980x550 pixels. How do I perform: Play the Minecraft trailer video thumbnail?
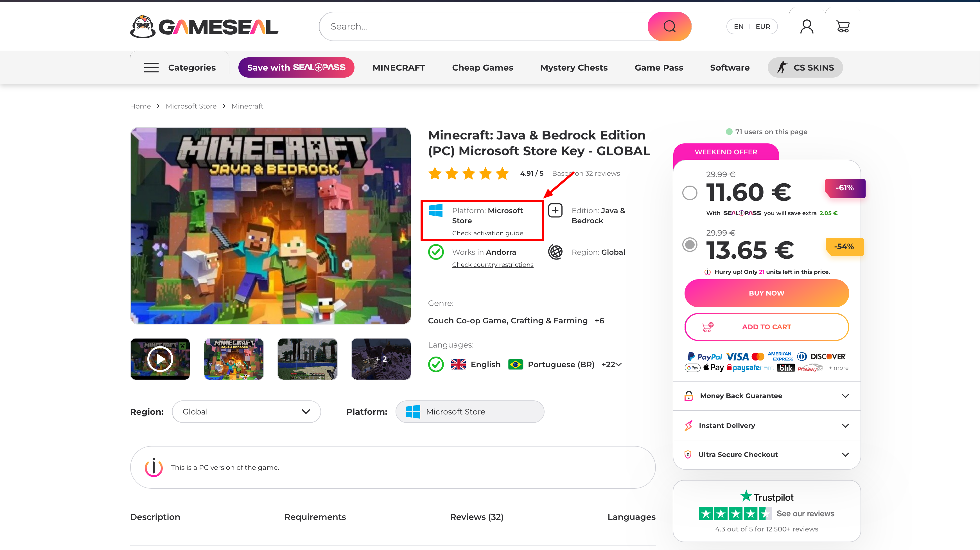(160, 359)
